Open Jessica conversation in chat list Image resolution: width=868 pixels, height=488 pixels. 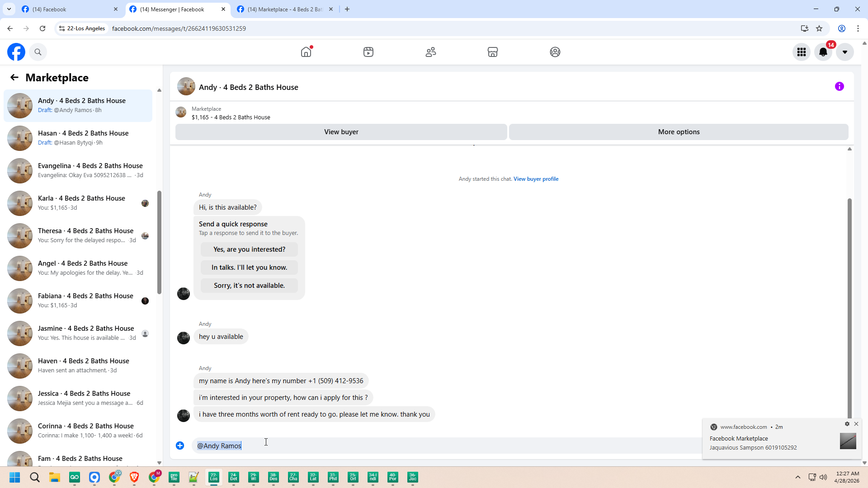point(78,399)
